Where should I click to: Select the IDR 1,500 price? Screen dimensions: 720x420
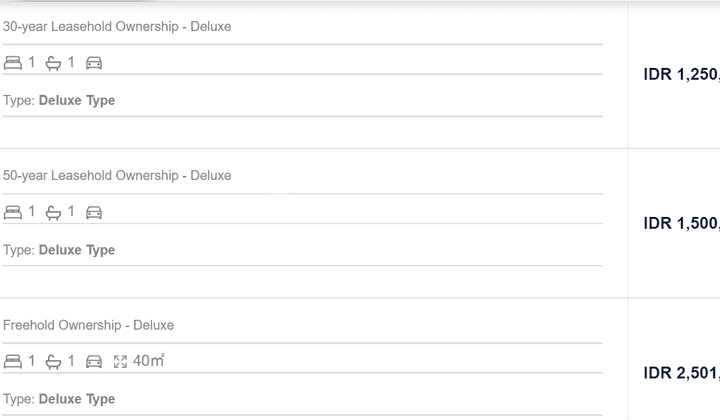pyautogui.click(x=681, y=224)
